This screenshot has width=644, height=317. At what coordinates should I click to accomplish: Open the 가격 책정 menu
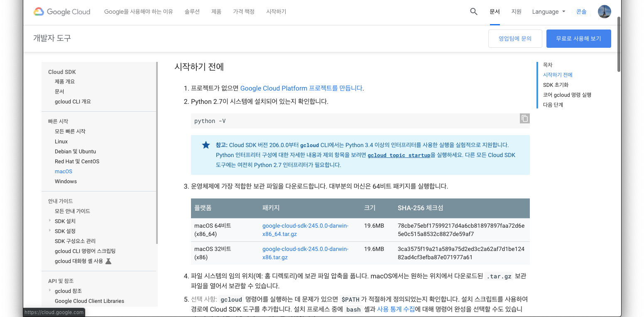click(244, 12)
